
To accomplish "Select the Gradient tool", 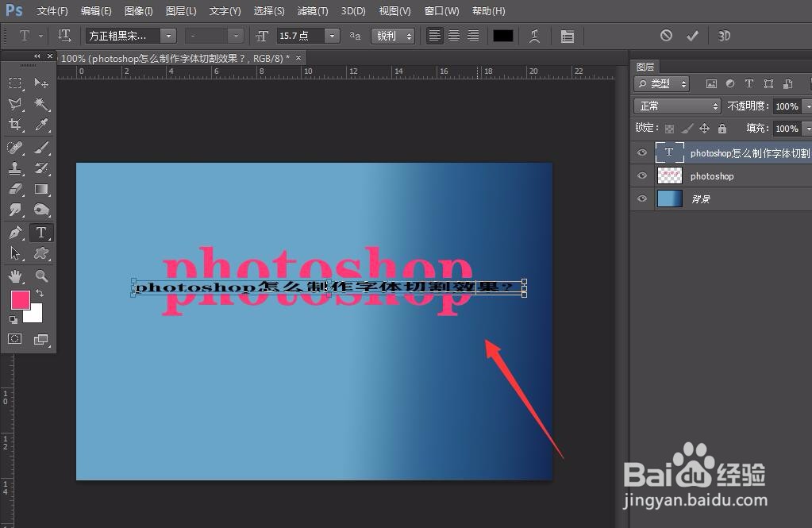I will tap(41, 189).
